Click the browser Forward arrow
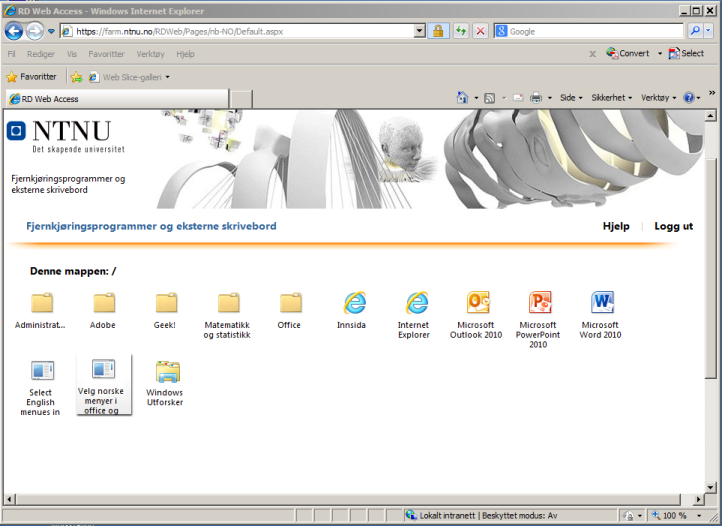722x526 pixels. click(35, 31)
